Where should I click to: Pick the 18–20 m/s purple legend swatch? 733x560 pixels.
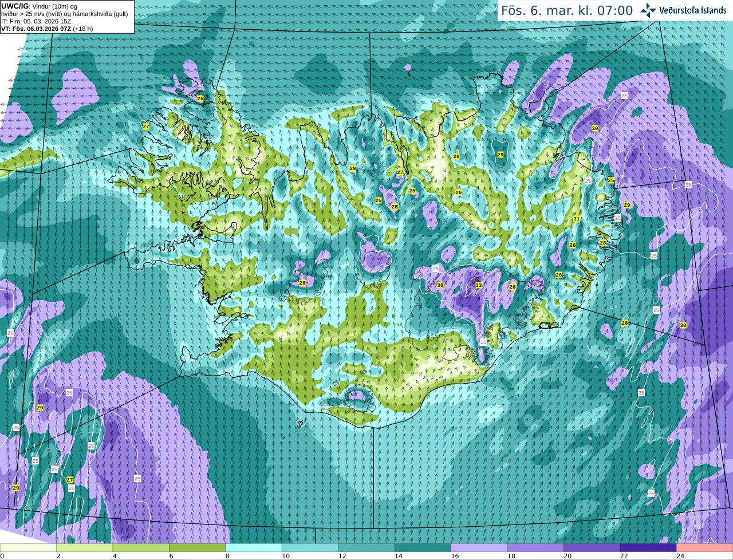[x=536, y=548]
